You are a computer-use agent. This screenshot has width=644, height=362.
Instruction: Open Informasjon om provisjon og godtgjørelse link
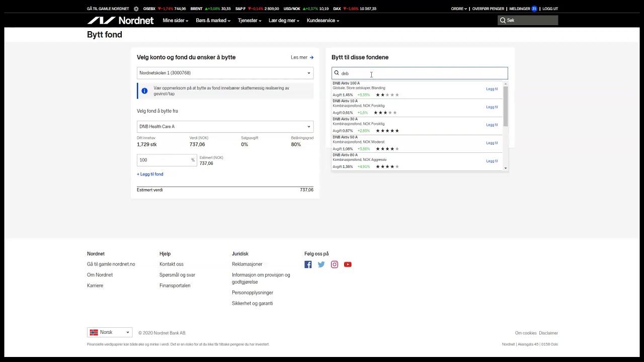tap(261, 279)
